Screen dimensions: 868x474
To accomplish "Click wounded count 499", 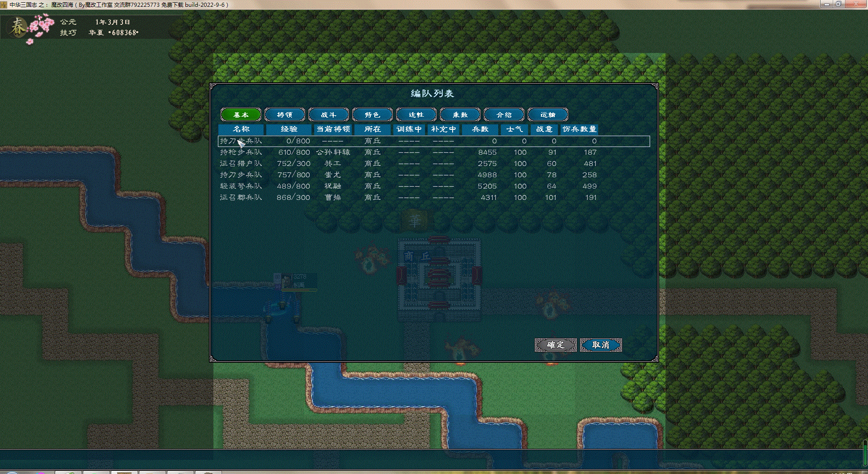I will [x=590, y=186].
